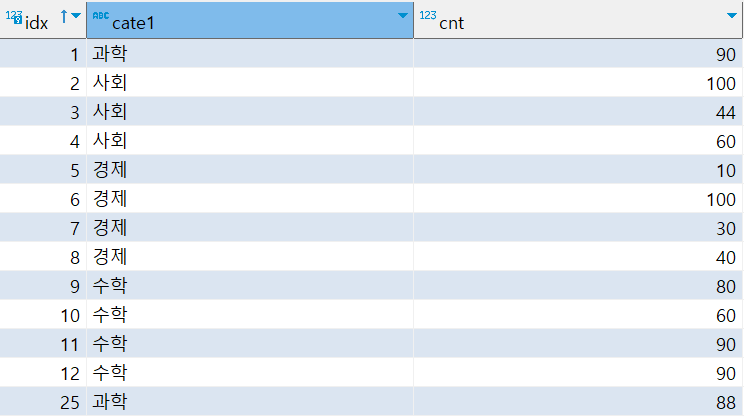Open the cate1 column filter dropdown

(x=403, y=16)
